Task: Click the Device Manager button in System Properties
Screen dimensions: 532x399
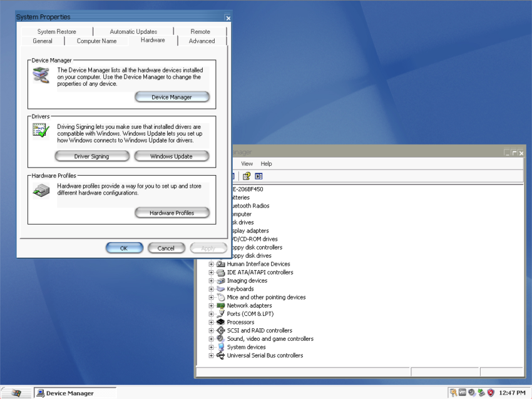Action: (172, 97)
